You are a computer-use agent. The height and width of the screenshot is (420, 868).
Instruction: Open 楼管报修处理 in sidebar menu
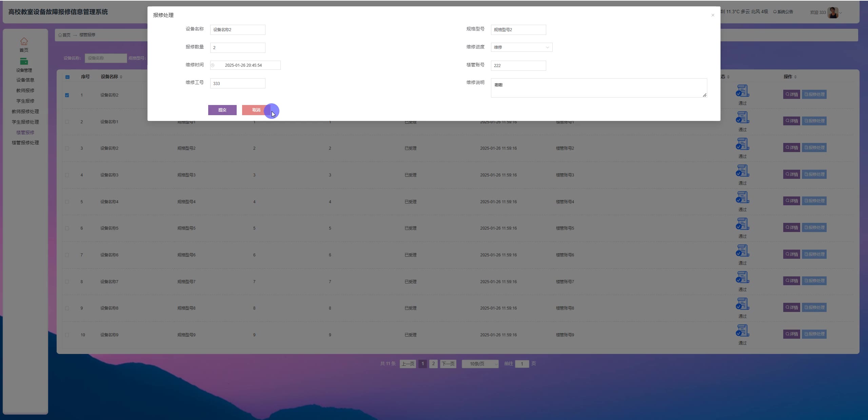point(25,143)
